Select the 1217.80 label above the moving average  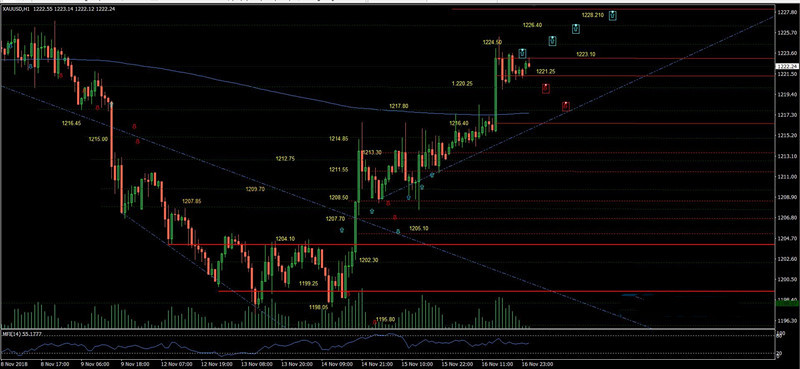pyautogui.click(x=398, y=106)
